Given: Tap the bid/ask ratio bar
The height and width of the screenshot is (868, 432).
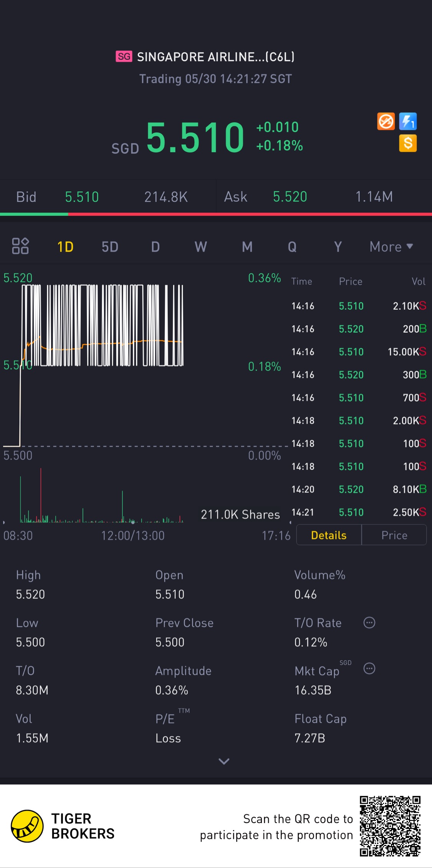Looking at the screenshot, I should click(216, 214).
